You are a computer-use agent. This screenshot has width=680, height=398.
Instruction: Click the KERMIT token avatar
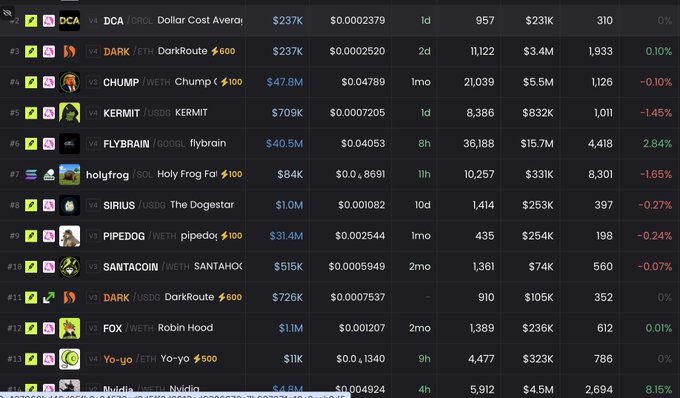tap(69, 113)
